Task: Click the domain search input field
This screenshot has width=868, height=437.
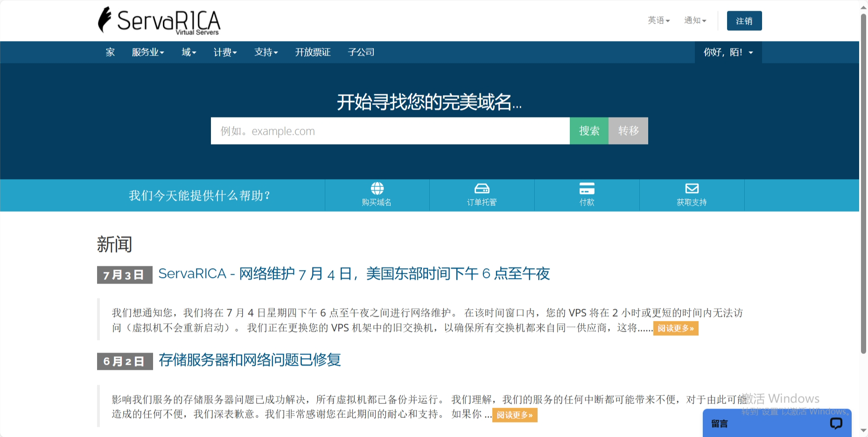Action: click(390, 131)
